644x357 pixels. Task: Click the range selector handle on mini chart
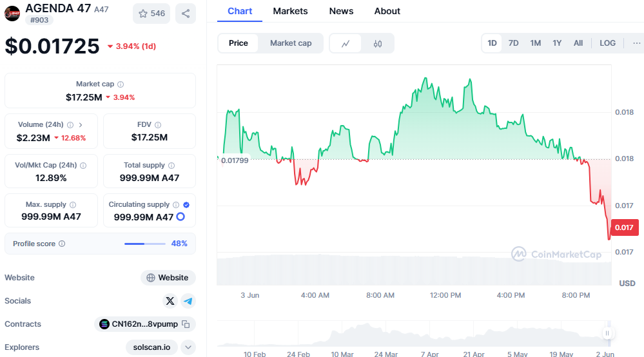pyautogui.click(x=607, y=333)
